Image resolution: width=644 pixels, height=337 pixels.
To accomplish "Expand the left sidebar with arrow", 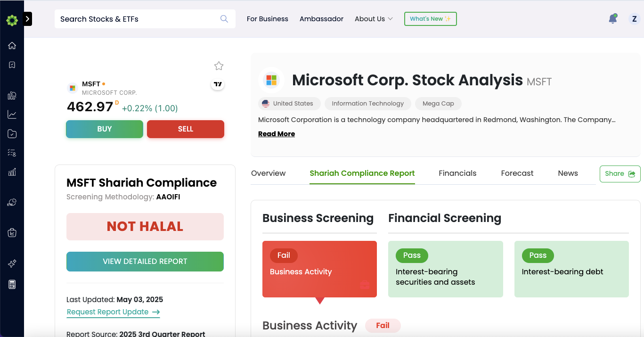I will 27,19.
